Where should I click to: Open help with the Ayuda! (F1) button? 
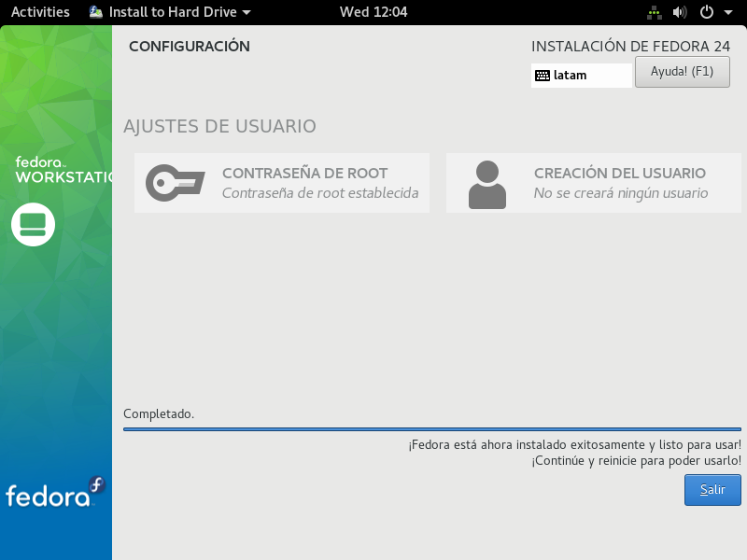(x=683, y=72)
